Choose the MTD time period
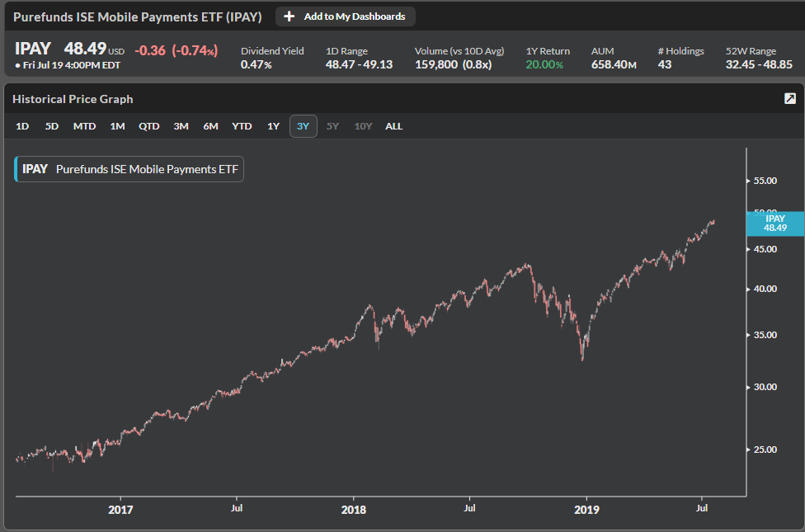805x532 pixels. [x=84, y=126]
